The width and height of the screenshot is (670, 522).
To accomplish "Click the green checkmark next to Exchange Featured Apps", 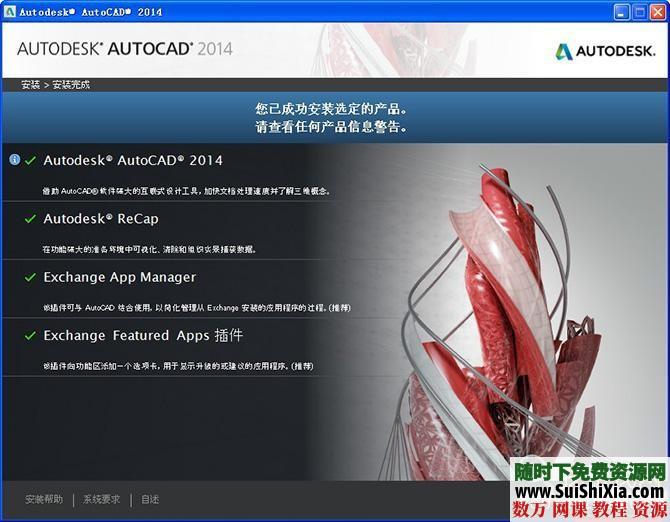I will [x=30, y=336].
